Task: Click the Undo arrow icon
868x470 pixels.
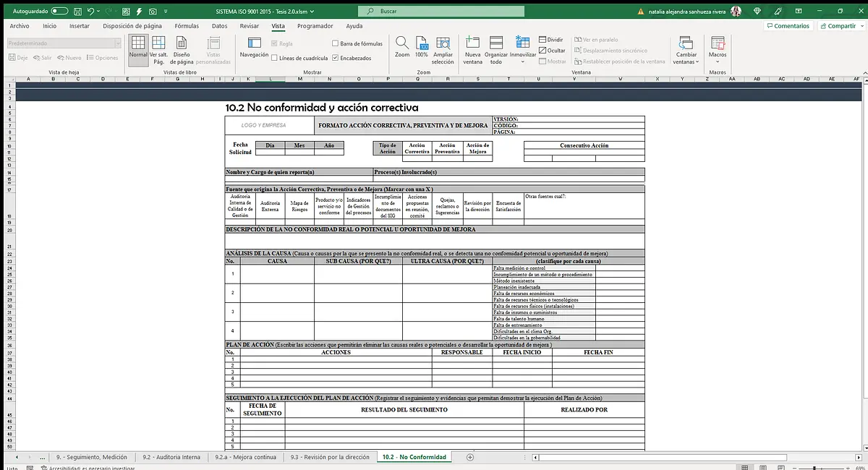Action: (x=90, y=12)
